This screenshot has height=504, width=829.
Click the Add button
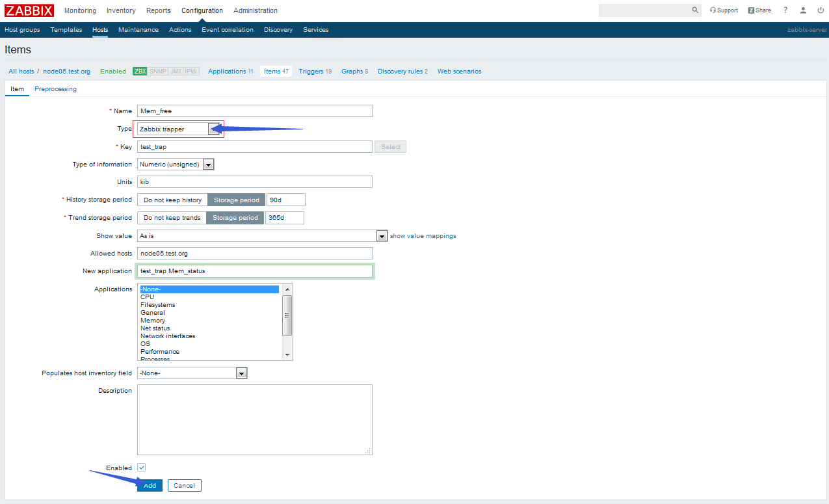150,485
